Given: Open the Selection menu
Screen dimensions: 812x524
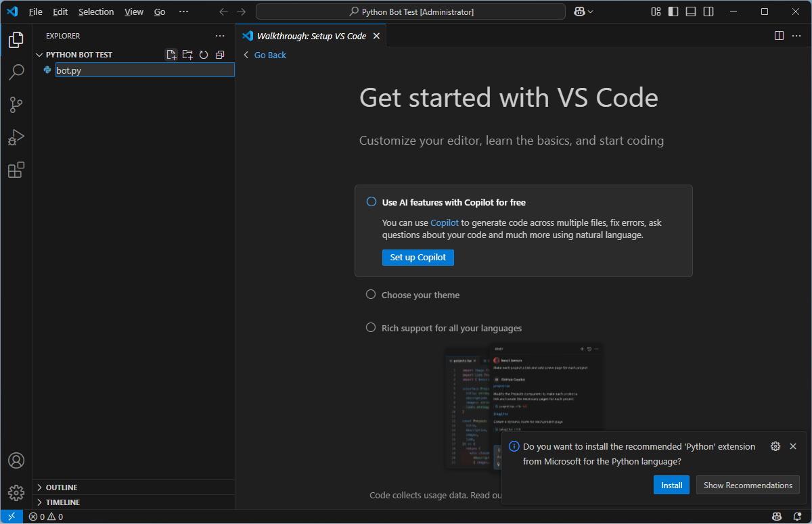Looking at the screenshot, I should click(x=96, y=11).
